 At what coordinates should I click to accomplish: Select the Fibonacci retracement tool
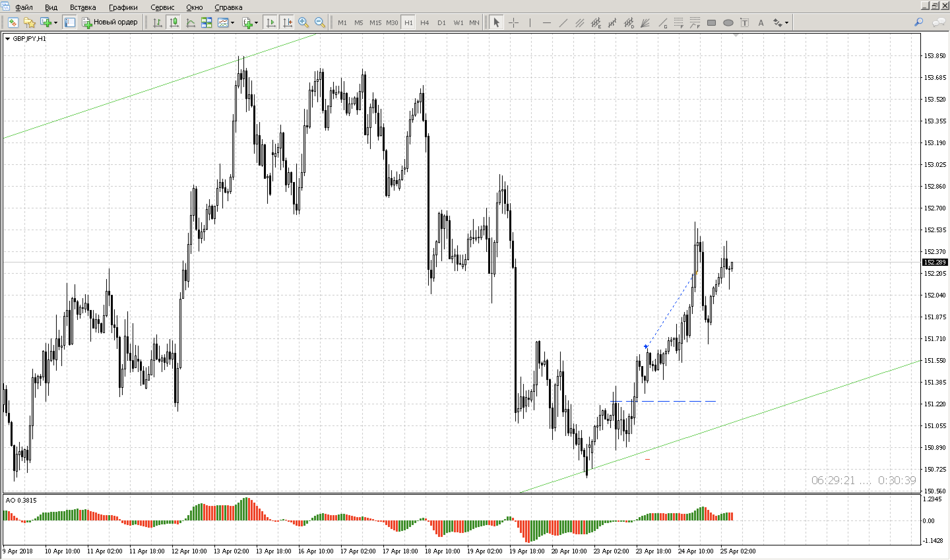[x=679, y=23]
